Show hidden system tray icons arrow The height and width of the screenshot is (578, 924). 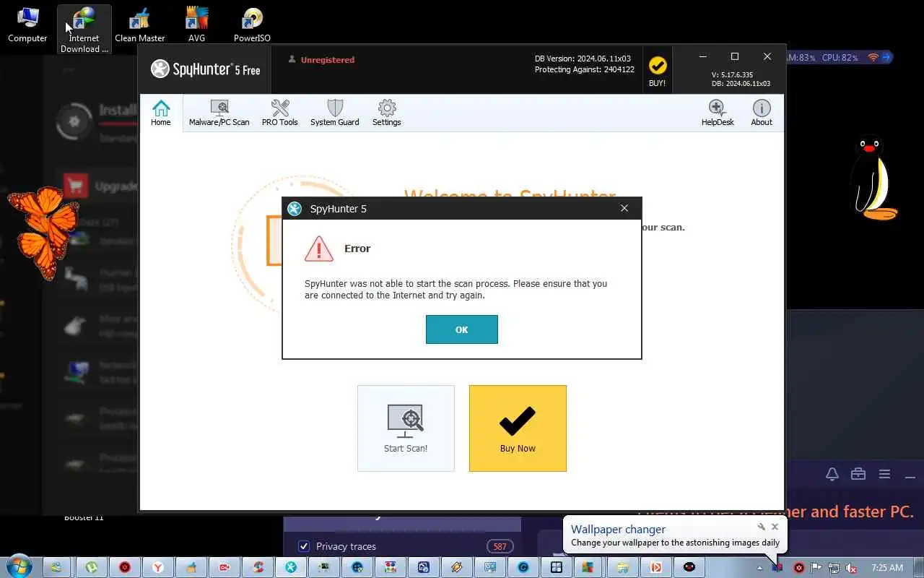pyautogui.click(x=759, y=568)
